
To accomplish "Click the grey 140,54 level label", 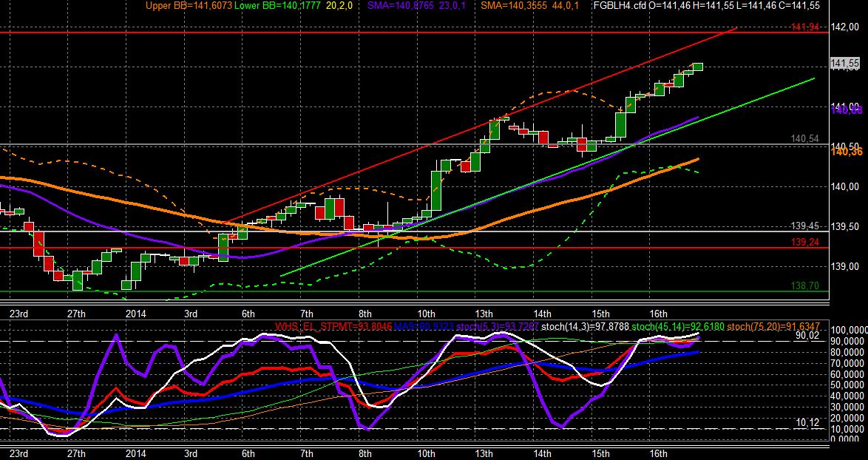I will pos(805,139).
